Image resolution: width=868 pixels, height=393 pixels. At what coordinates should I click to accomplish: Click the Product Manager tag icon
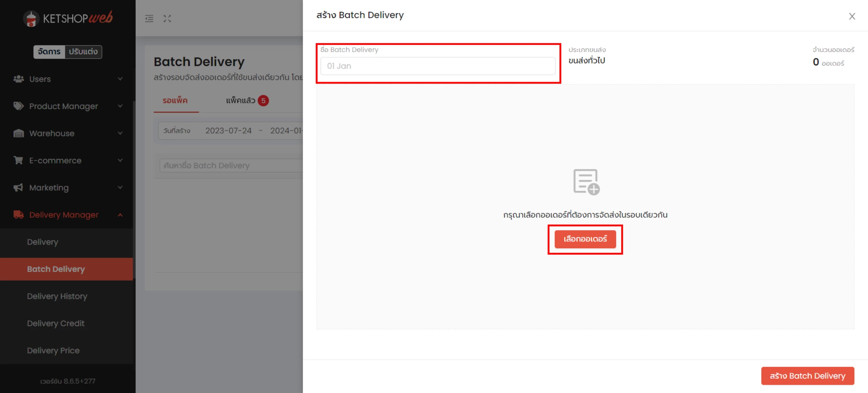18,106
